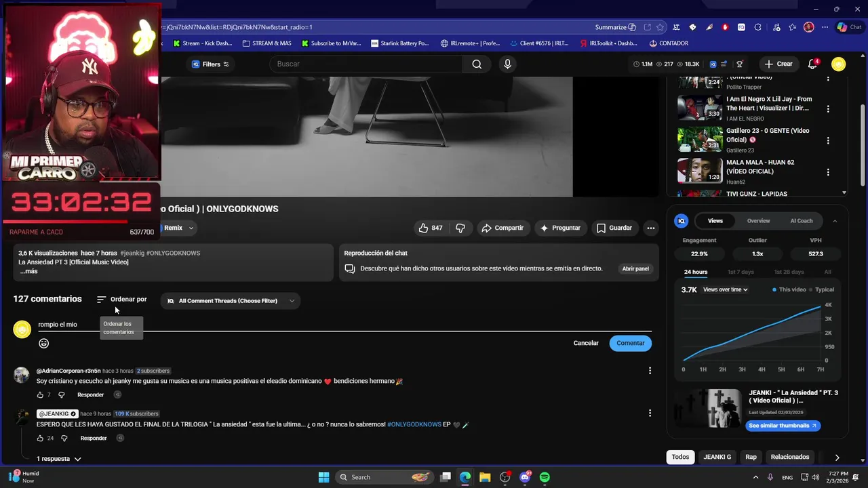Click the vidIQ logo in the analytics panel

(x=682, y=221)
